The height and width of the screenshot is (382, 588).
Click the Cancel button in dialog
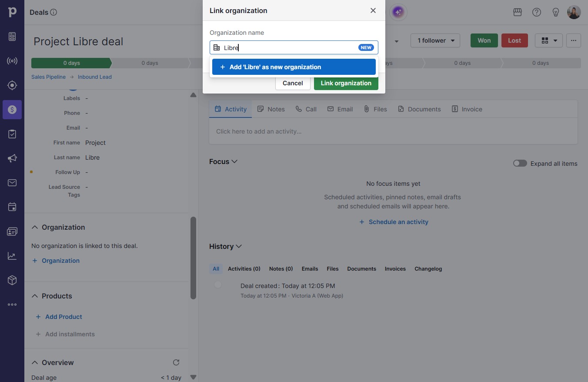[293, 83]
